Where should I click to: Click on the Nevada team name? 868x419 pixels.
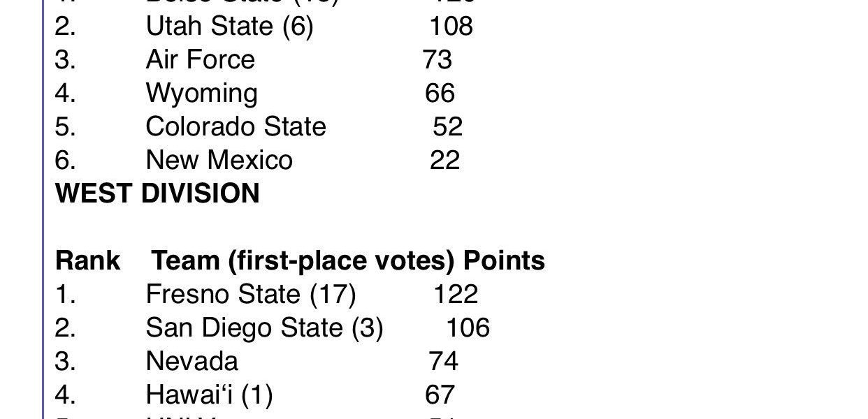point(191,362)
